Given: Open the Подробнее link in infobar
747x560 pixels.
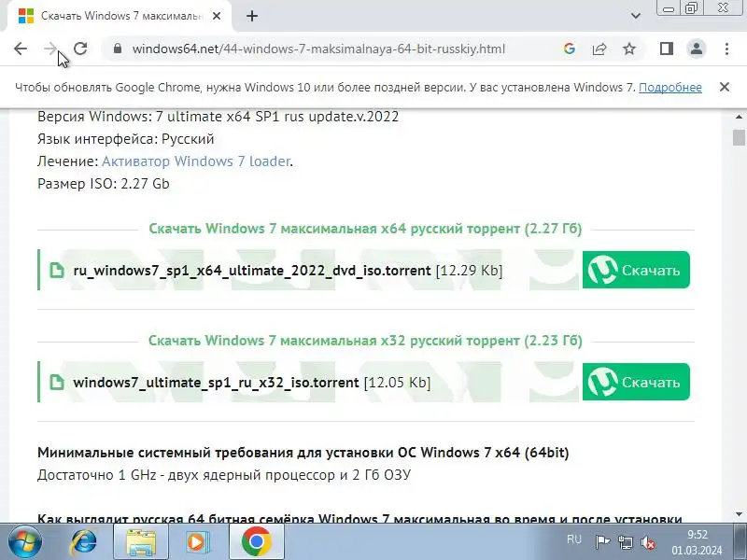Looking at the screenshot, I should tap(669, 87).
